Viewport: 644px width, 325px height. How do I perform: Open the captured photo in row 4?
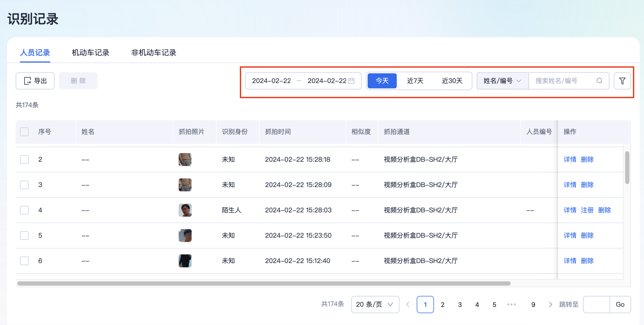(x=185, y=210)
